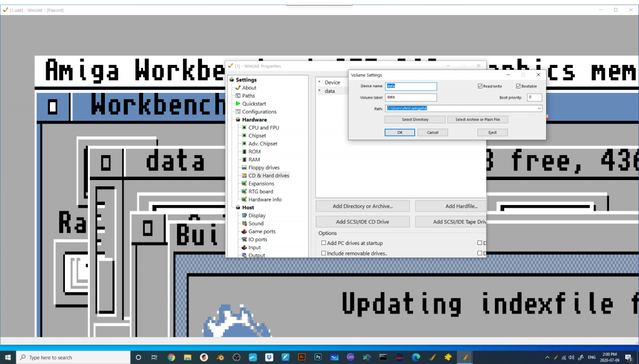Enable Add PC drives at startup
The image size is (639, 364).
324,242
